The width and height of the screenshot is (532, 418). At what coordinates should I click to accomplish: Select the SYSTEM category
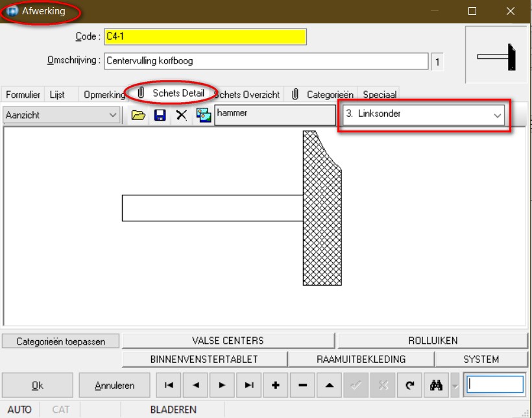(x=481, y=359)
